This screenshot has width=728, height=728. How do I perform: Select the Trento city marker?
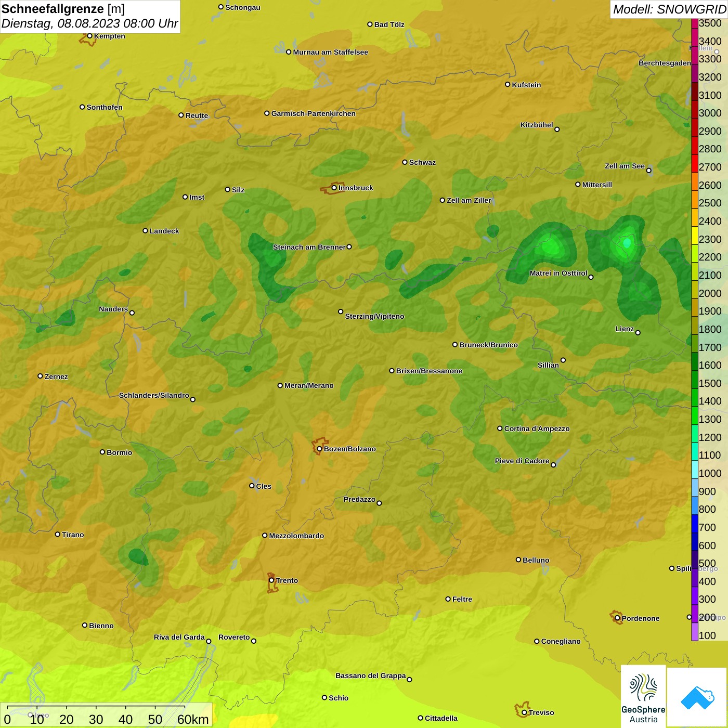tap(271, 580)
